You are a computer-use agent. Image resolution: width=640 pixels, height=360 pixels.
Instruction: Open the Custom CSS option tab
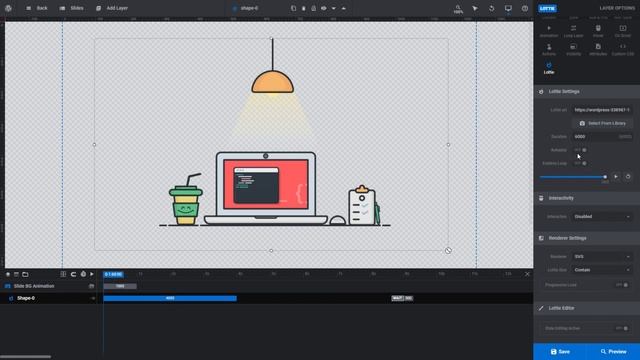623,49
